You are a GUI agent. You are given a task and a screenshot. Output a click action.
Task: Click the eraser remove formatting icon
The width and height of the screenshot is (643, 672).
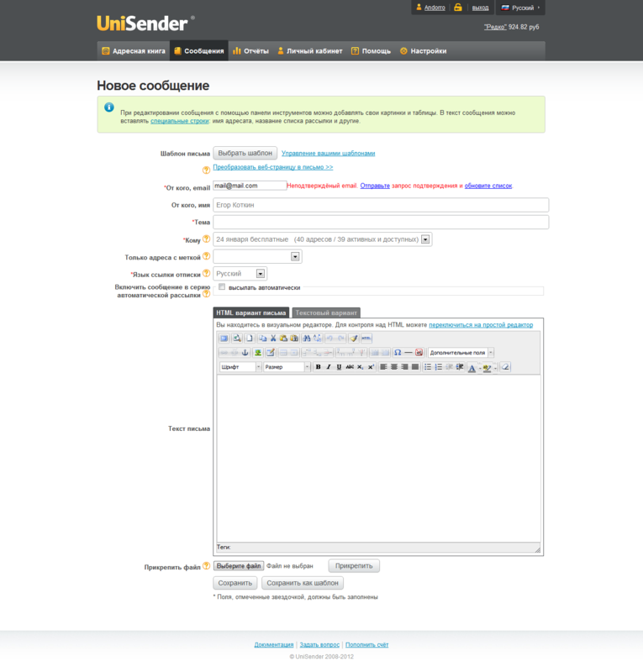(505, 367)
